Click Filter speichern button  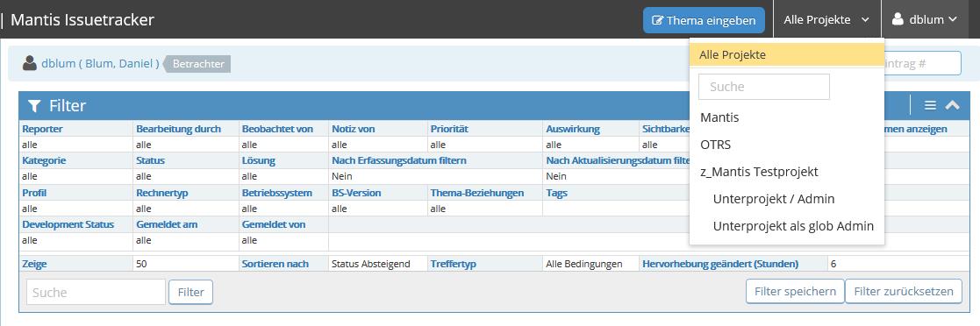coord(795,292)
